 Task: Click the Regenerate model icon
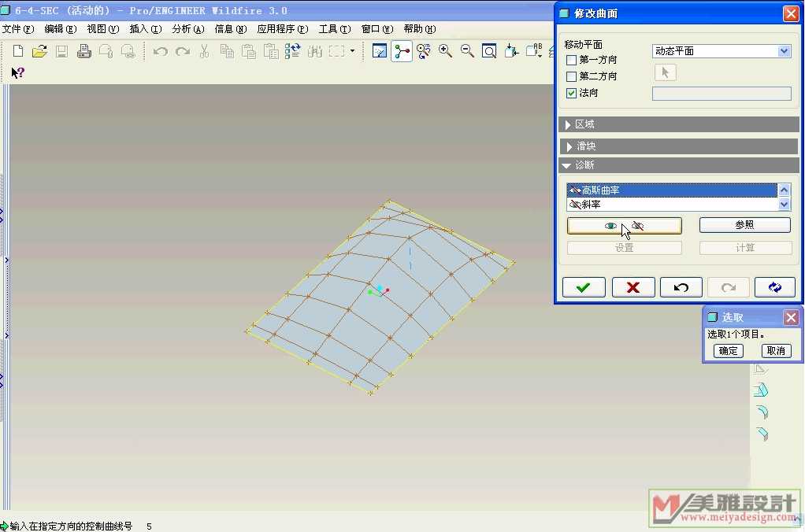pos(293,51)
